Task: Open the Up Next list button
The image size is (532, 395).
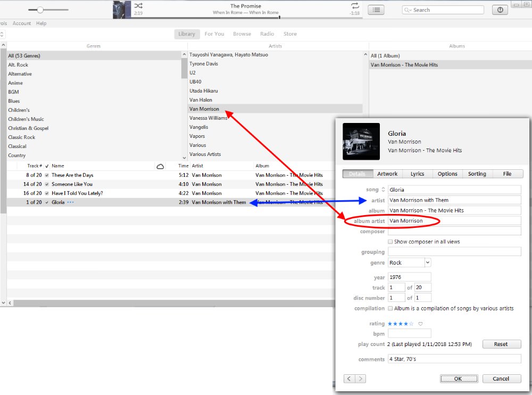Action: point(376,10)
